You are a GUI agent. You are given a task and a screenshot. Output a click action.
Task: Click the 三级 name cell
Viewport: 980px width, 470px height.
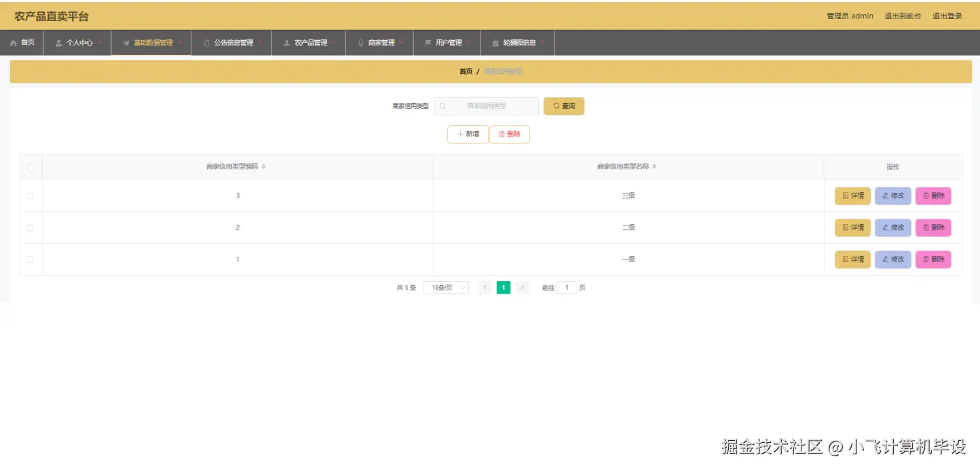click(628, 196)
